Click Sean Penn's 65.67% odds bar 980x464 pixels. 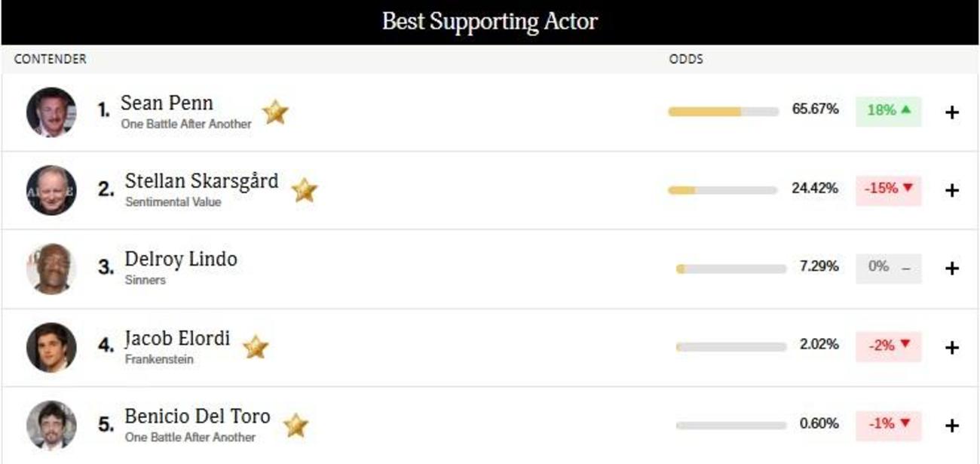coord(723,112)
